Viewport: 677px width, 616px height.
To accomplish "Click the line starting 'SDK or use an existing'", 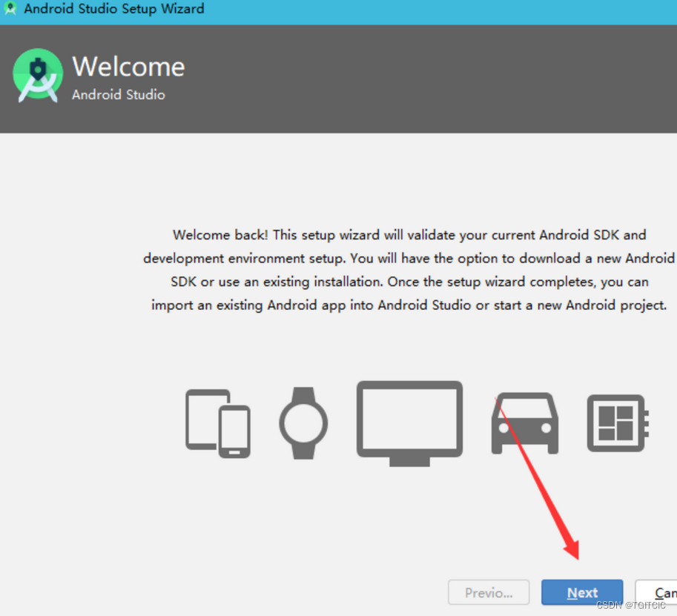I will click(409, 282).
